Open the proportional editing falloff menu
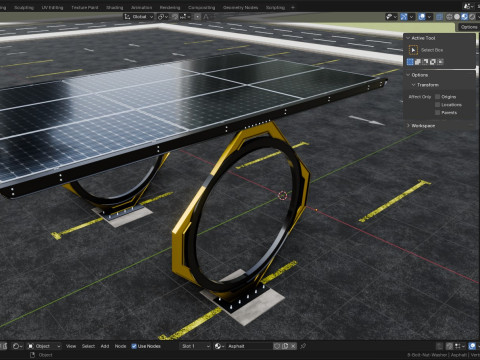Viewport: 480px width, 360px height. [x=206, y=17]
